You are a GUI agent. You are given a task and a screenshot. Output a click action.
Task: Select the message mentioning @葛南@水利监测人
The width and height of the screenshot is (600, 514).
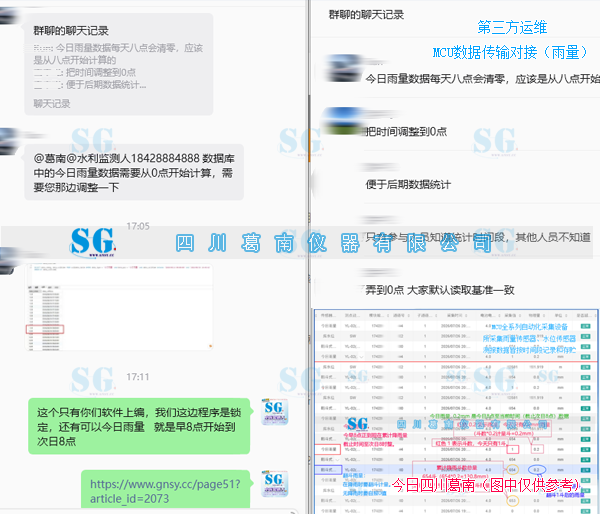point(134,172)
